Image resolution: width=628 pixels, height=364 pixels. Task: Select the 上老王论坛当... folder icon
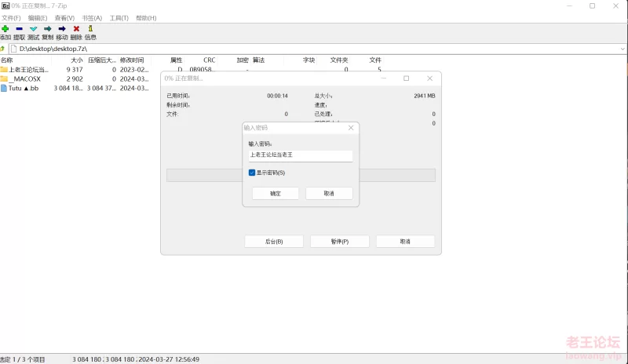coord(4,70)
